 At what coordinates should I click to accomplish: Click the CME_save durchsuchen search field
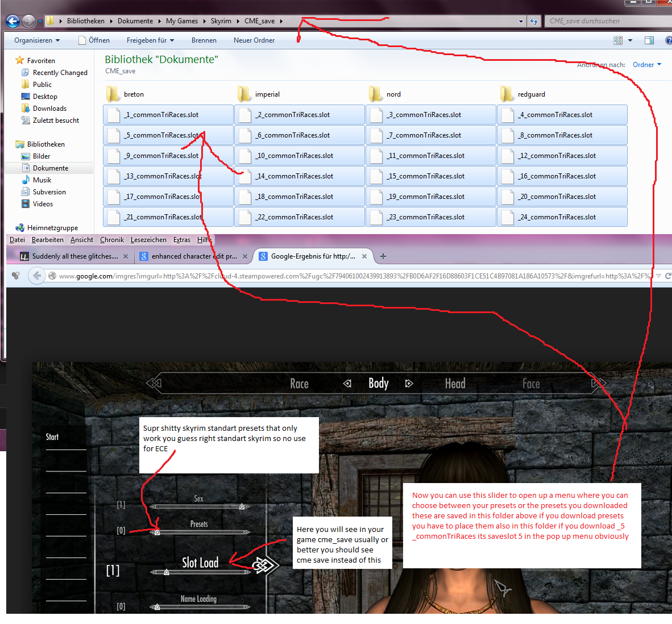(x=608, y=21)
